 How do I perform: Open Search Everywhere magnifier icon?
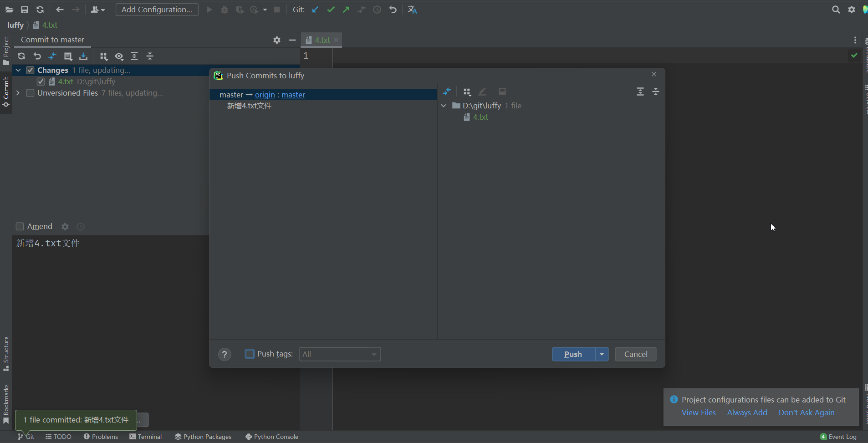pyautogui.click(x=836, y=10)
